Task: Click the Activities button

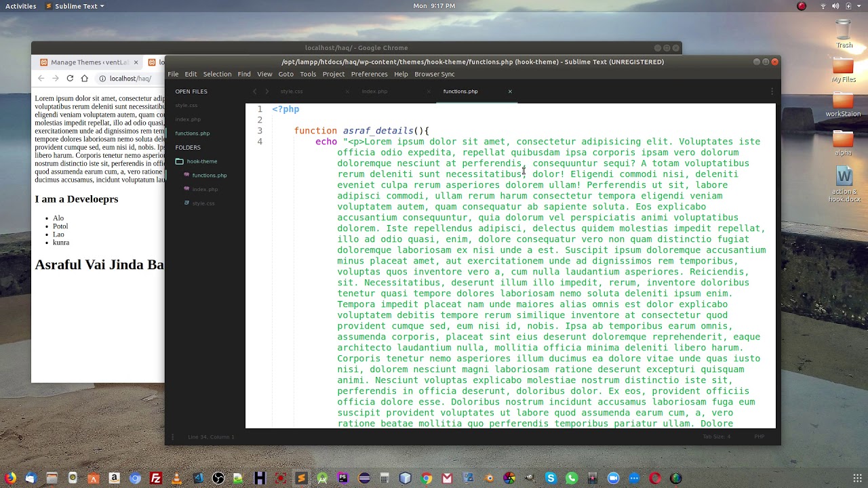Action: pyautogui.click(x=21, y=6)
